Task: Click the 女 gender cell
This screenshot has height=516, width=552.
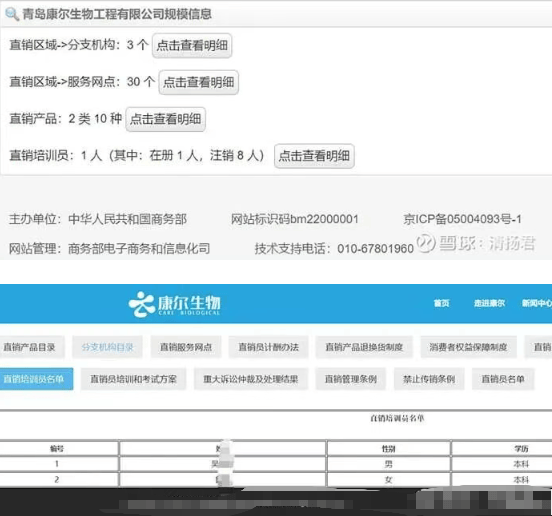Action: coord(389,479)
